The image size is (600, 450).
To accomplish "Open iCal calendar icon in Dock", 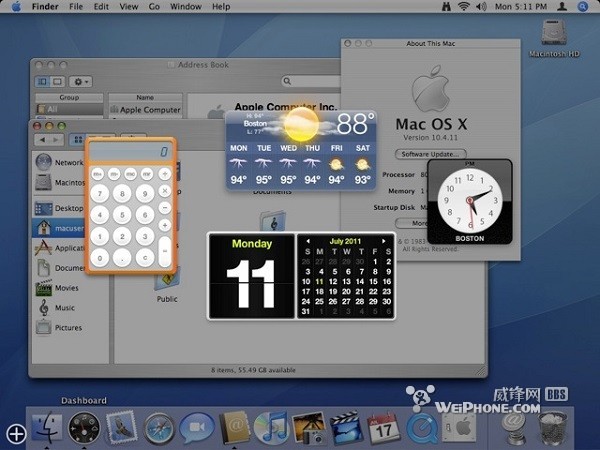I will click(383, 428).
